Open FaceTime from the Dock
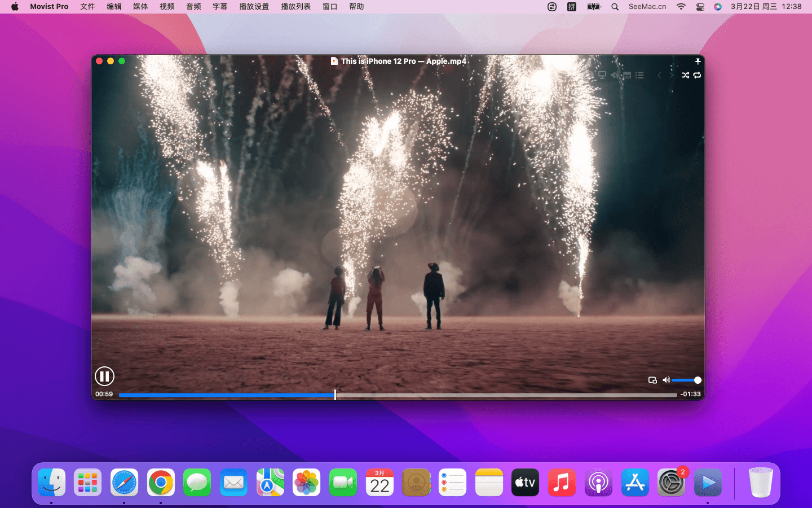Viewport: 812px width, 508px height. [x=343, y=483]
